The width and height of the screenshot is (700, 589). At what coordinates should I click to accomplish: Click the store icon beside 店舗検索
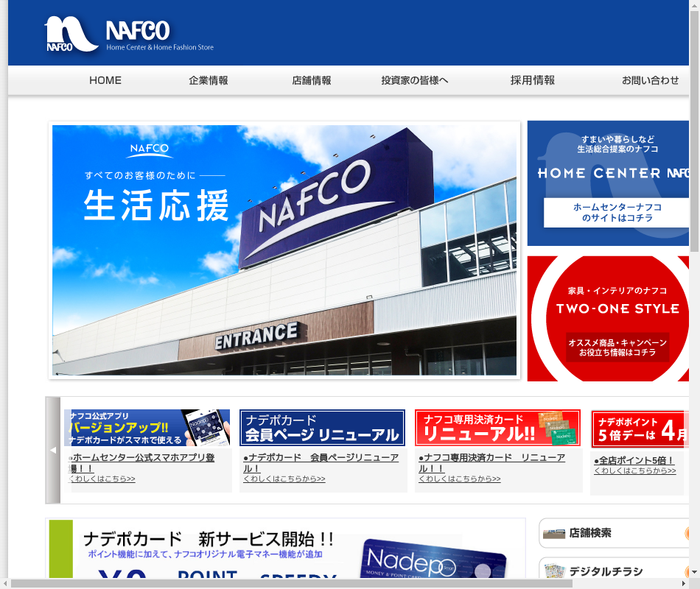[554, 533]
